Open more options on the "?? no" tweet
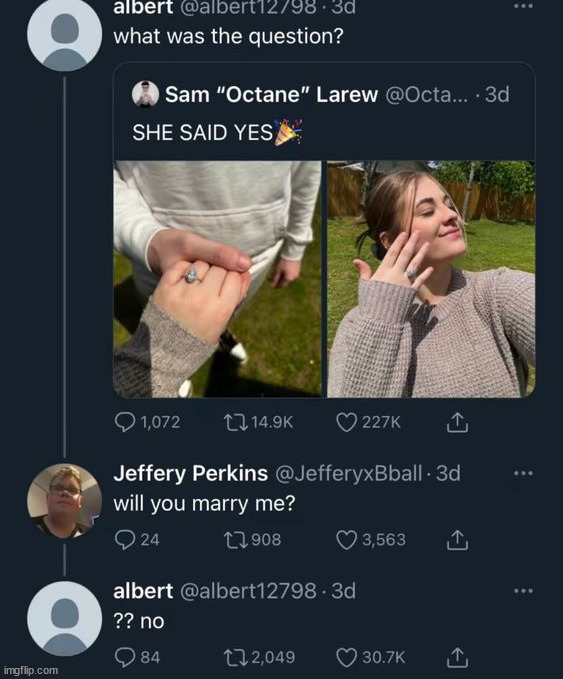 click(x=523, y=591)
